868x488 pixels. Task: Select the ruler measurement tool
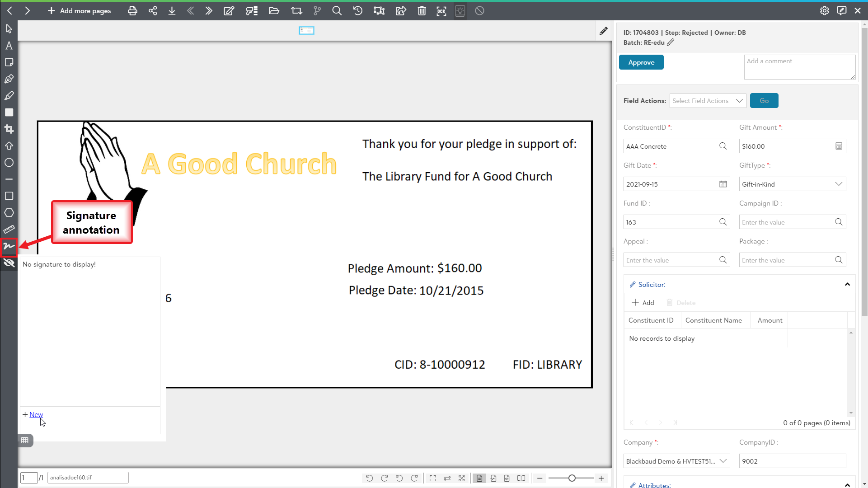pyautogui.click(x=9, y=230)
